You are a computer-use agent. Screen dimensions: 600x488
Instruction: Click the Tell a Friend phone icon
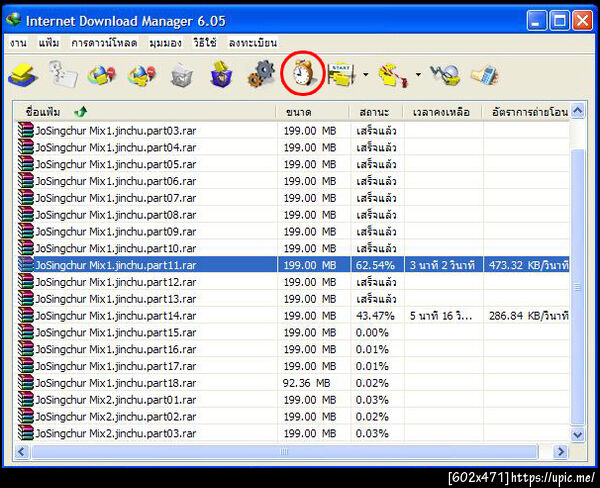click(485, 75)
